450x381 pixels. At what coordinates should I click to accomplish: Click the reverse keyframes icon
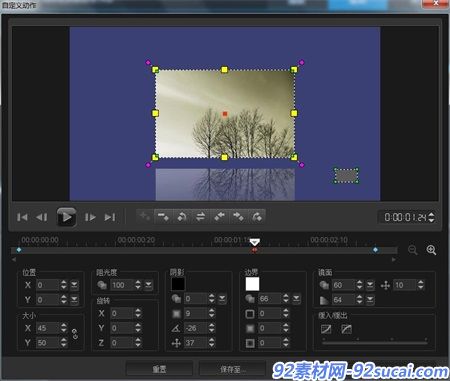tap(201, 217)
